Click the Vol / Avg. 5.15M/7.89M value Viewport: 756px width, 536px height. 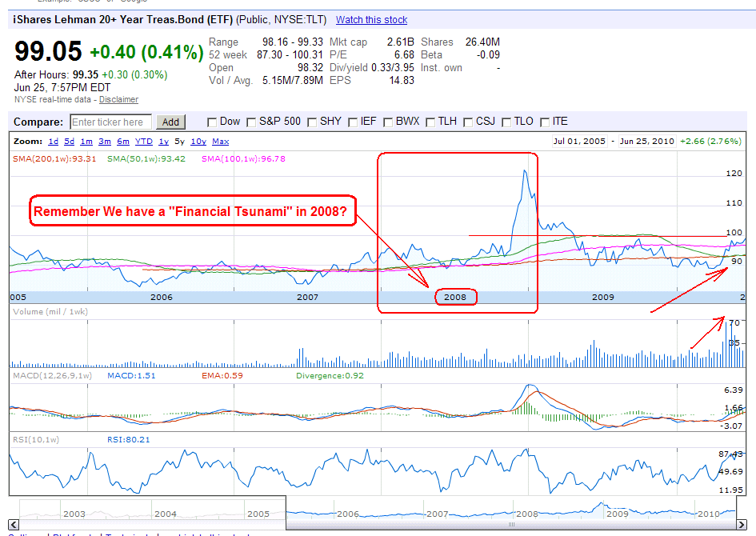point(293,81)
